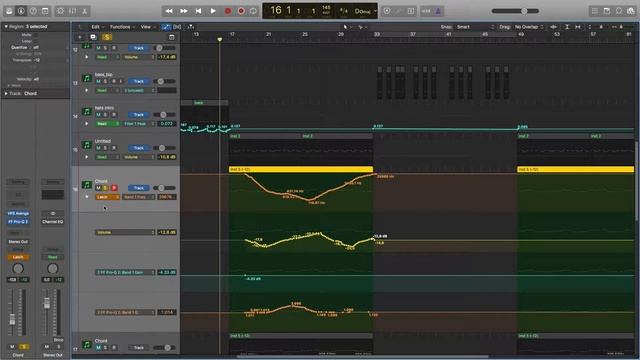This screenshot has width=640, height=360.
Task: Click the Capture Recording button
Action: tap(241, 11)
